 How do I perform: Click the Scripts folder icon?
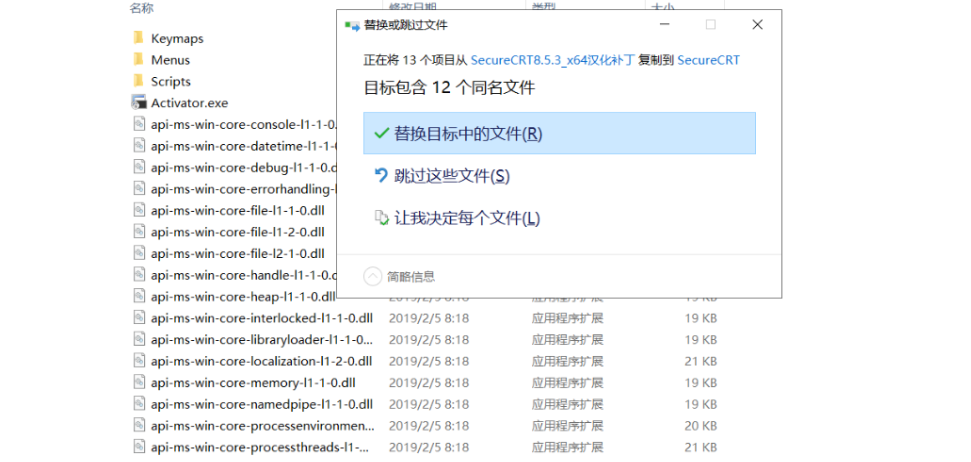tap(138, 81)
